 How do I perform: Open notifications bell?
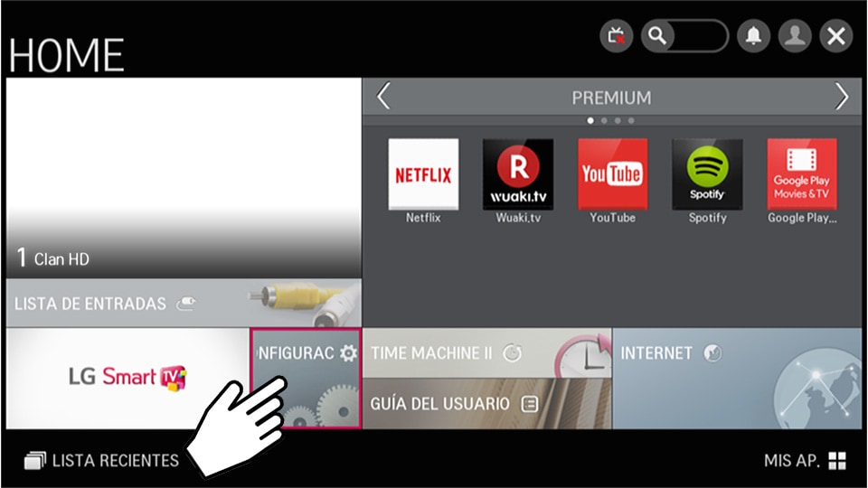[753, 36]
